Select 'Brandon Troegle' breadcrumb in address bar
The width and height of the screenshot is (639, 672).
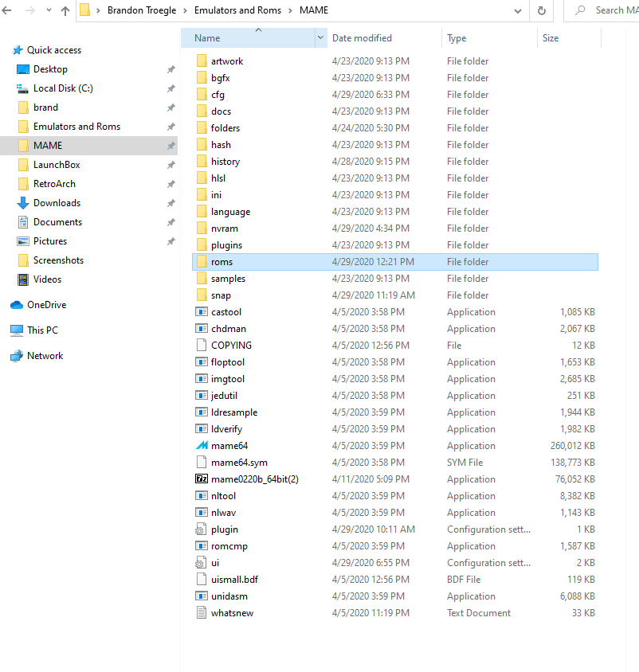click(x=142, y=10)
